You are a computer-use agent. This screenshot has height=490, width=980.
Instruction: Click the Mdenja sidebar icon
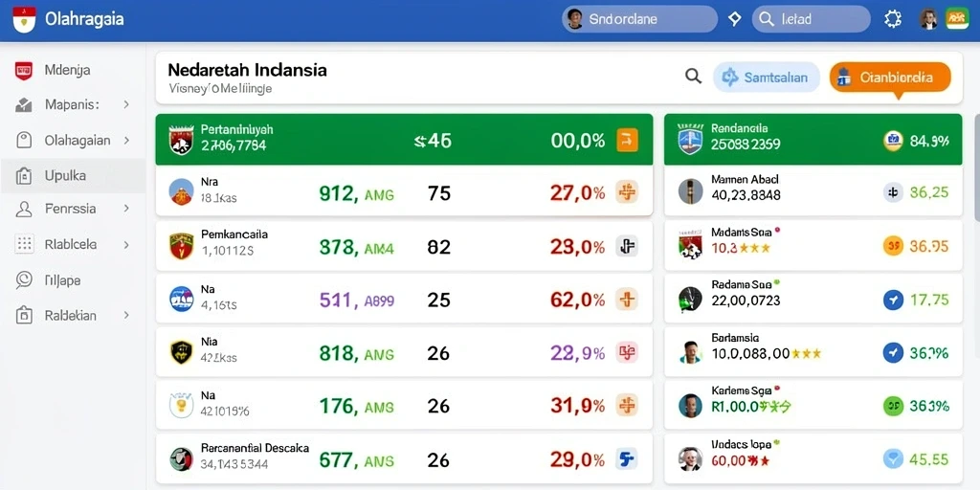coord(23,71)
